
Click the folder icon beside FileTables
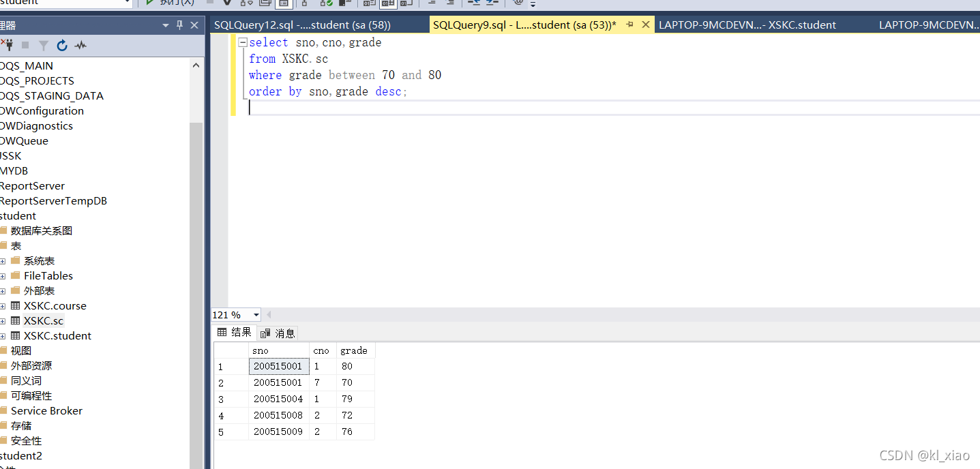16,275
